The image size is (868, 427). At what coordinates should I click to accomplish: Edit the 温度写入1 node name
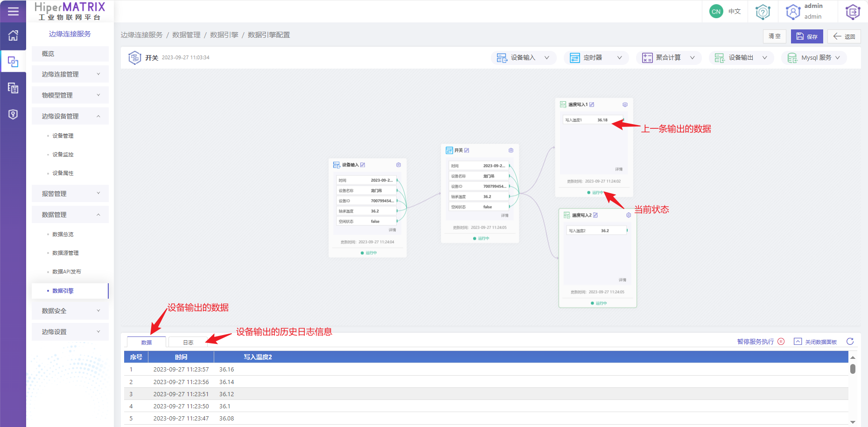coord(592,105)
